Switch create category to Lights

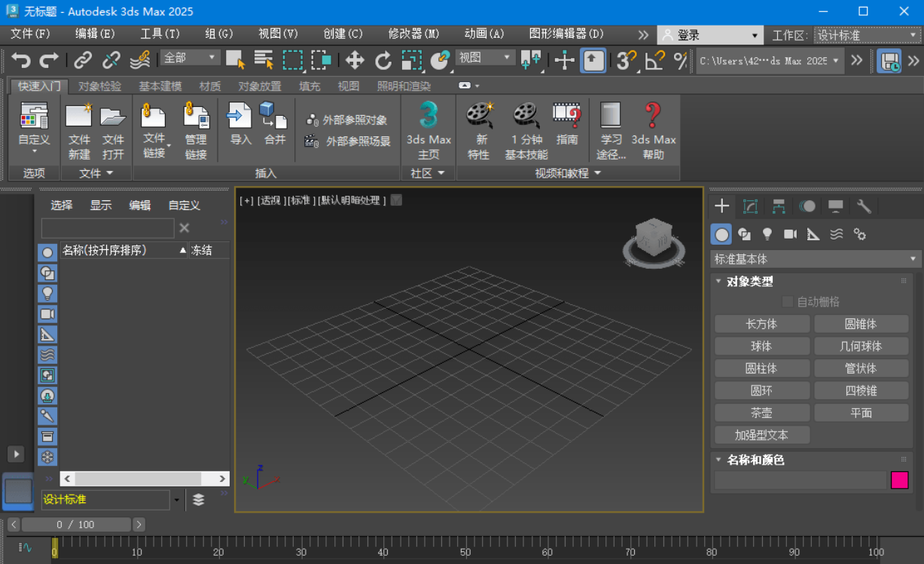tap(767, 234)
